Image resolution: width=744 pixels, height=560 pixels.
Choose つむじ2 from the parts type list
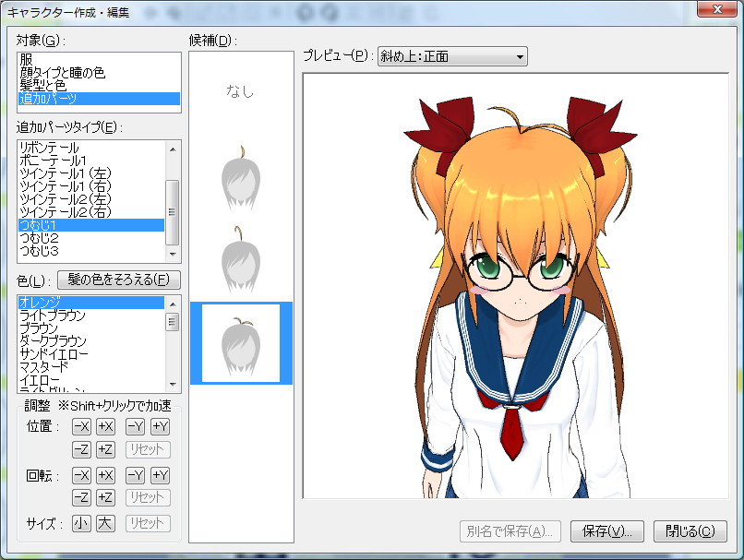pos(55,235)
